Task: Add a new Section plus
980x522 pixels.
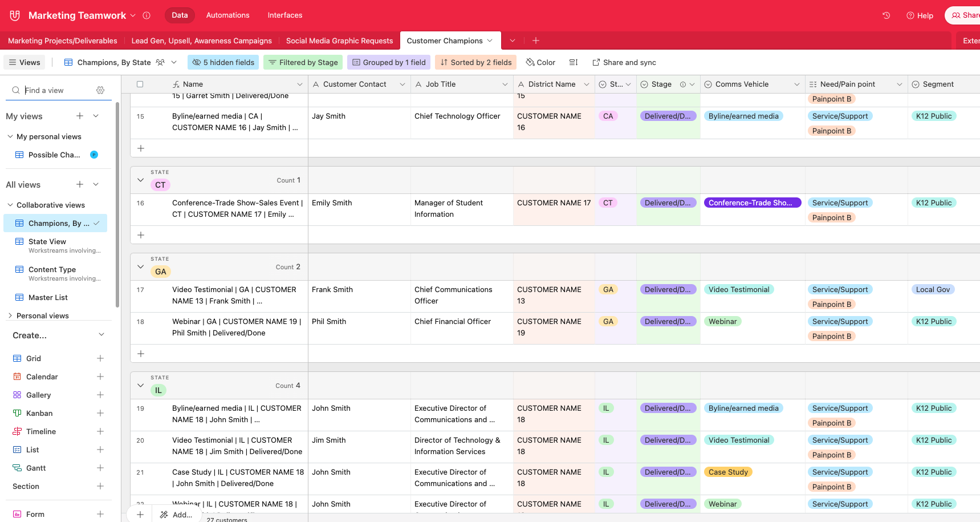Action: click(x=100, y=486)
